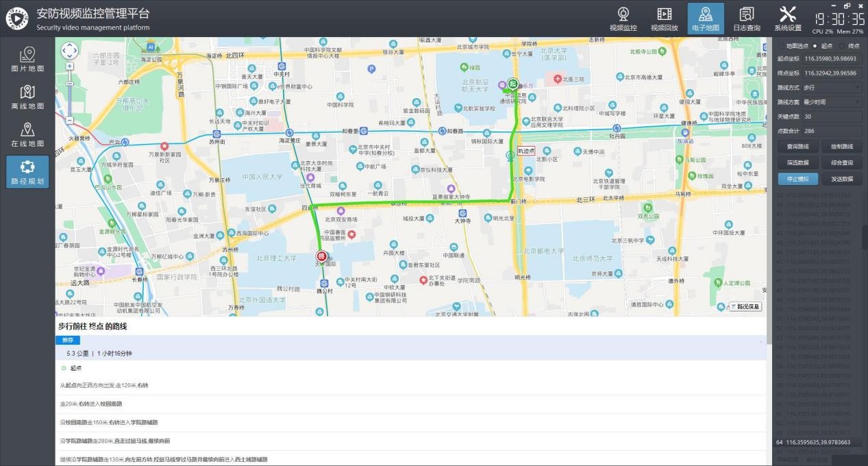The height and width of the screenshot is (466, 868).
Task: Open the 日志查询 log query module
Action: pyautogui.click(x=746, y=19)
